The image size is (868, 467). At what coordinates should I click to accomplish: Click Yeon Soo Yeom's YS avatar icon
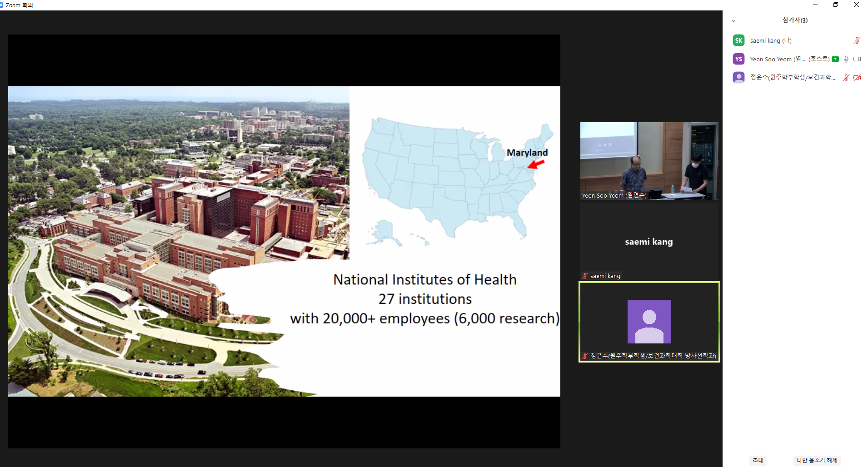pos(738,59)
